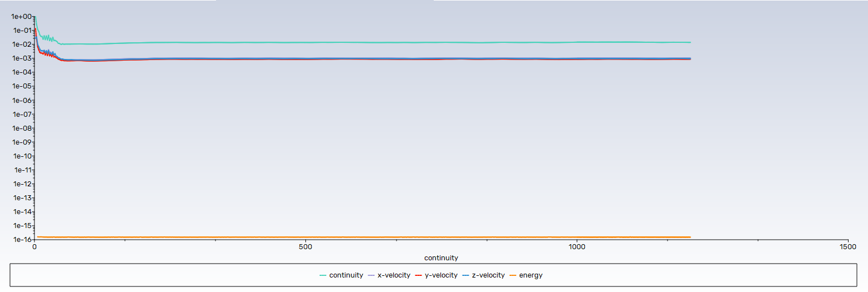Click the energy legend entry

pyautogui.click(x=526, y=275)
